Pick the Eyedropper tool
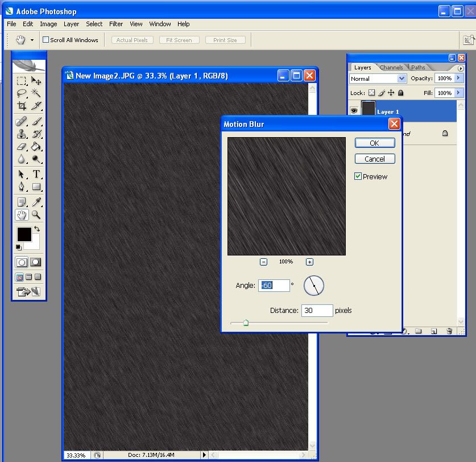476x462 pixels. click(36, 202)
